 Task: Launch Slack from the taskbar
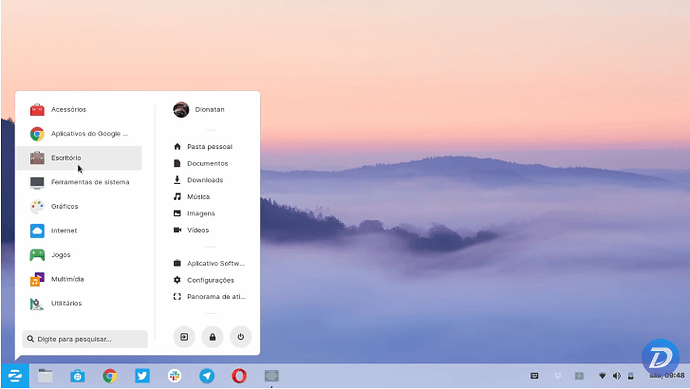pos(175,376)
